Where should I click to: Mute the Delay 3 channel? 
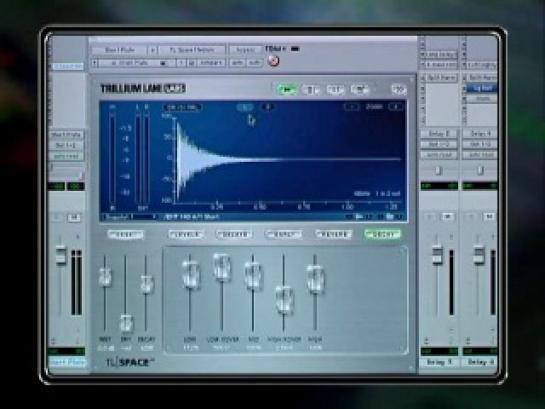[x=447, y=217]
